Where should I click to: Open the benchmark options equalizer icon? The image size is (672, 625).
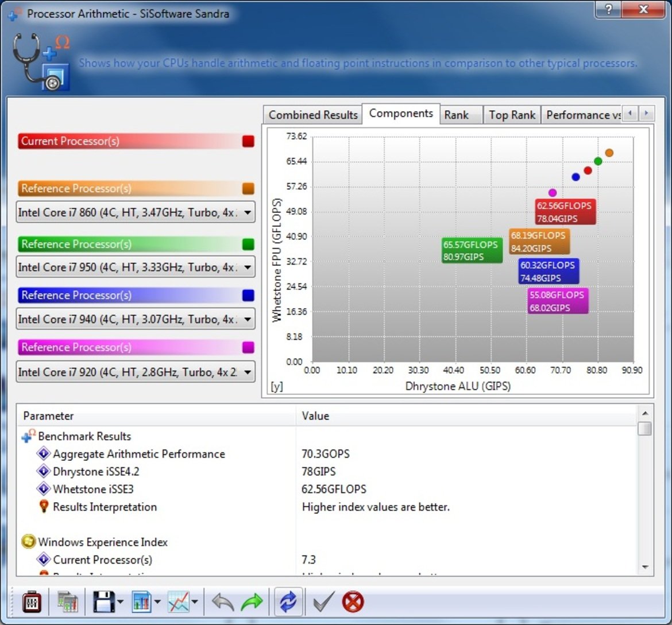pyautogui.click(x=32, y=602)
